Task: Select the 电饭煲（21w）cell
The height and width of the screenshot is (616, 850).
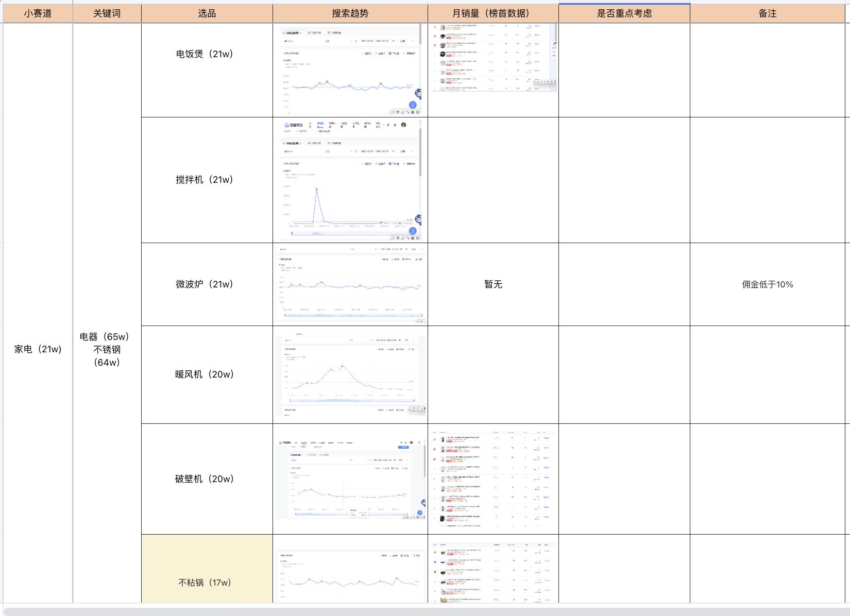Action: [207, 54]
